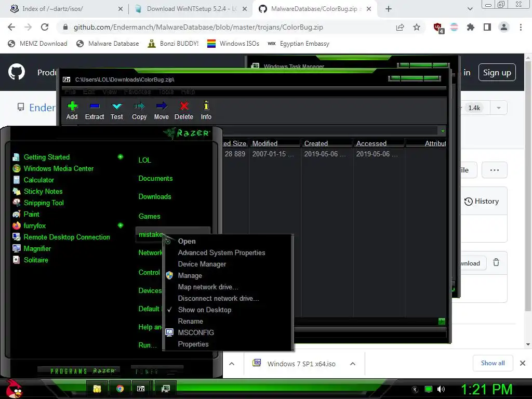Switch to 7-Zip taskbar button
Screen dimensions: 532x399
pyautogui.click(x=141, y=389)
